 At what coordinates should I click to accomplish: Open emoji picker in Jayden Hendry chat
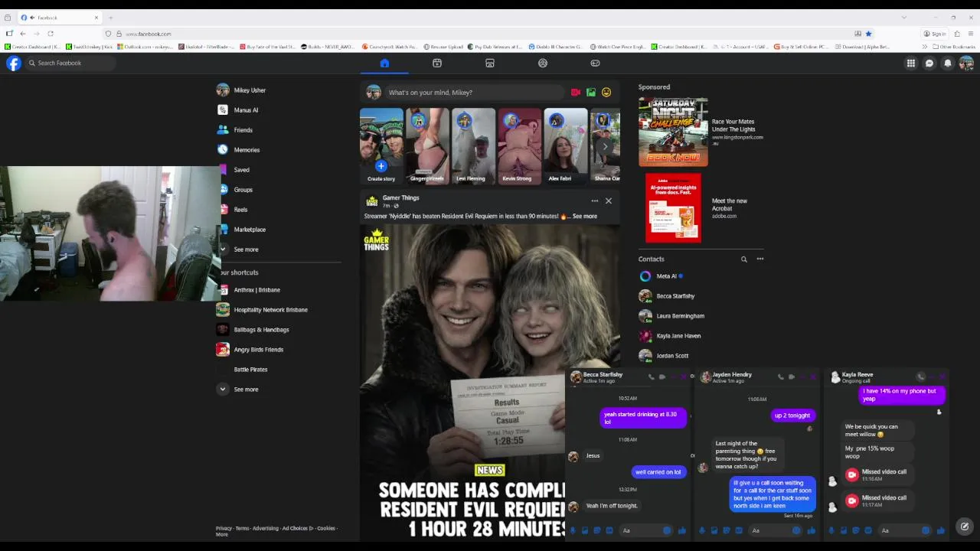click(x=796, y=530)
